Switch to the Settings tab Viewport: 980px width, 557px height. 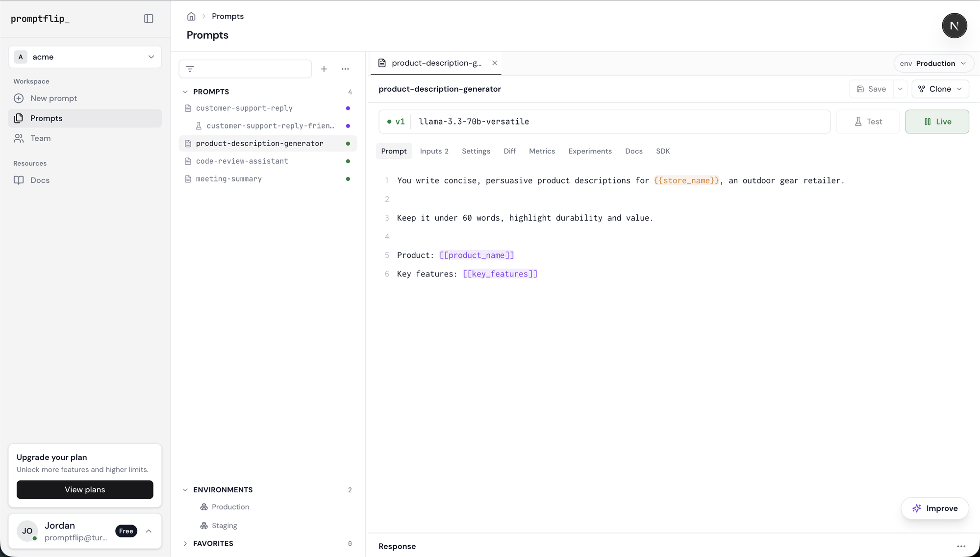click(x=476, y=151)
